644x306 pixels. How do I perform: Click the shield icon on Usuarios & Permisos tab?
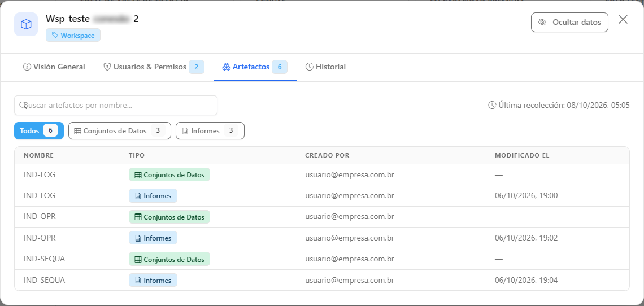coord(107,67)
